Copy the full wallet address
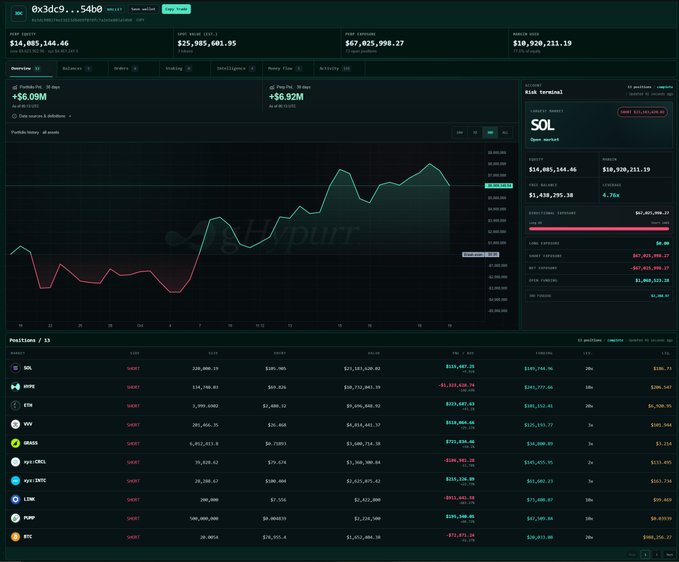Viewport: 679px width, 562px height. pos(140,20)
